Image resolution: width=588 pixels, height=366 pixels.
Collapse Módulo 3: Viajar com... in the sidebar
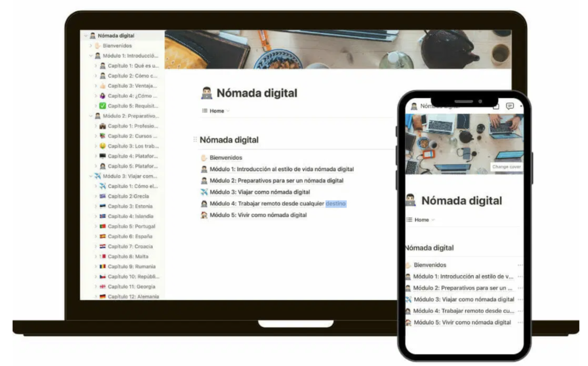click(91, 176)
